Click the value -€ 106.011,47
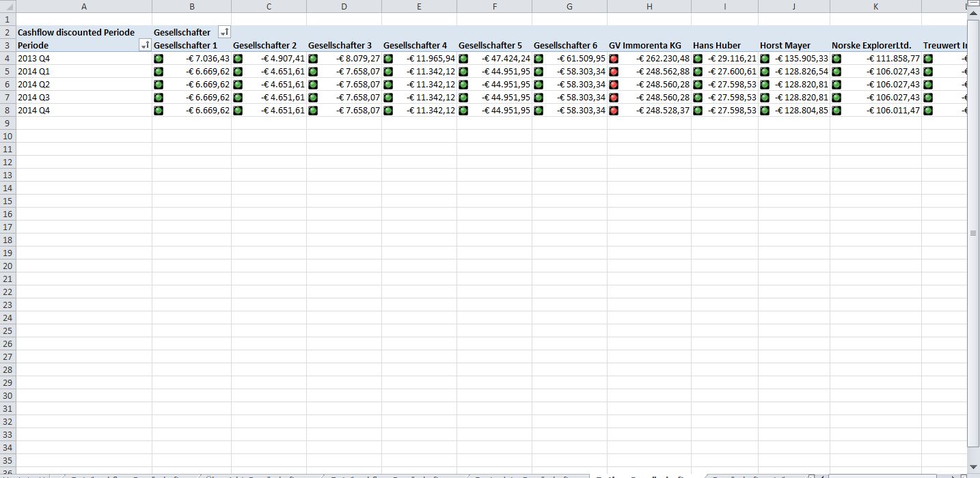The image size is (980, 478). coord(893,111)
